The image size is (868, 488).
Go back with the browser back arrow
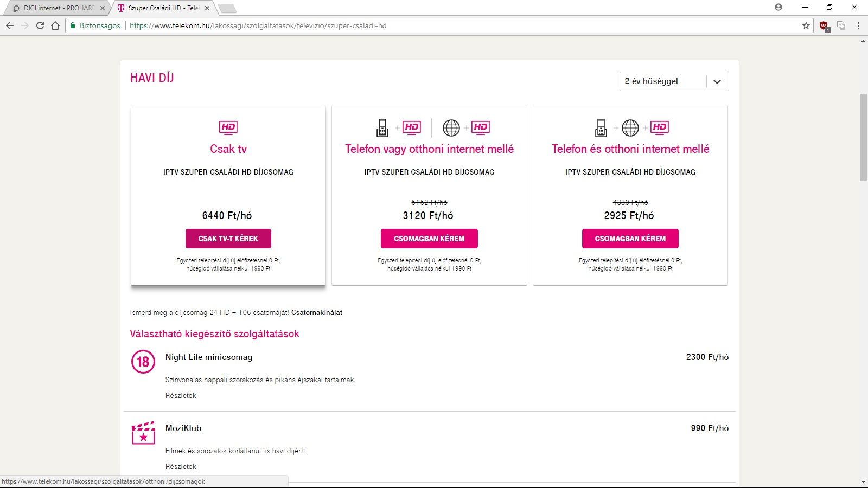(10, 25)
